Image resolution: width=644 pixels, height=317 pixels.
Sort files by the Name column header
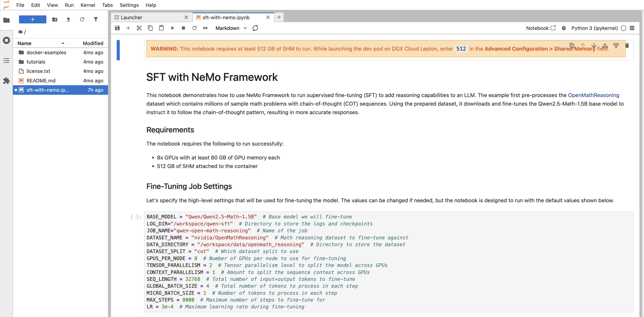[x=25, y=43]
